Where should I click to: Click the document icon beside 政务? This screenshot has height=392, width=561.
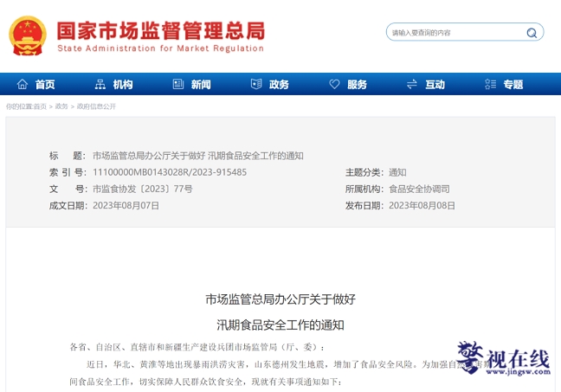pyautogui.click(x=255, y=85)
